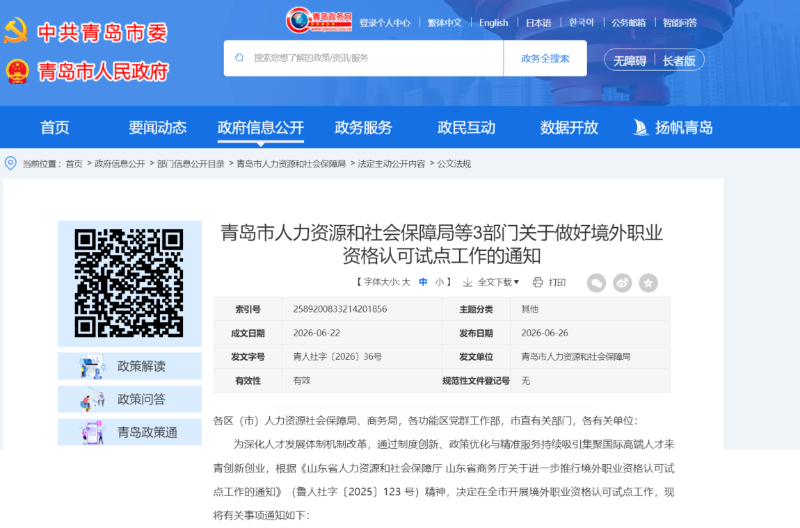This screenshot has width=800, height=528.
Task: Switch language to 한국어
Action: (x=582, y=23)
